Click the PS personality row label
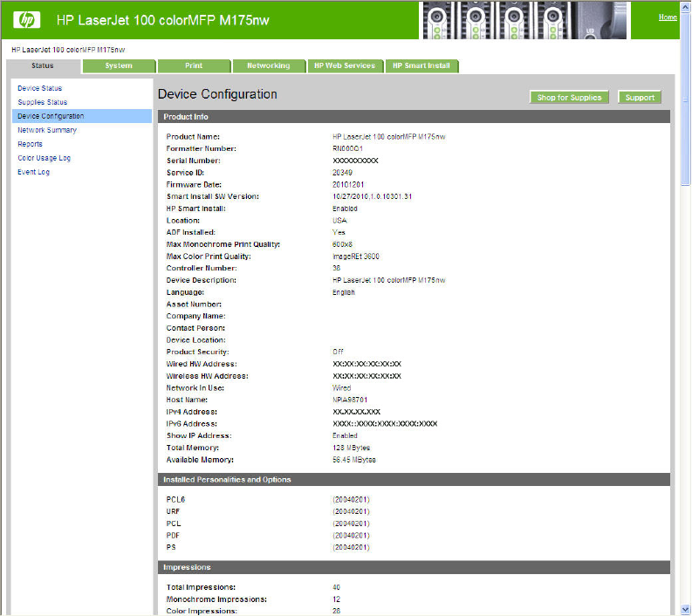Viewport: 692px width, 616px height. [171, 547]
